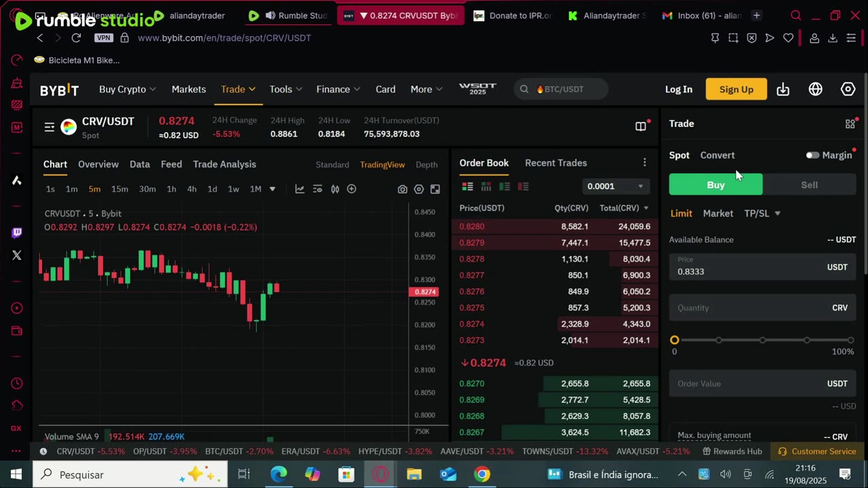
Task: Select Market order type
Action: click(718, 213)
